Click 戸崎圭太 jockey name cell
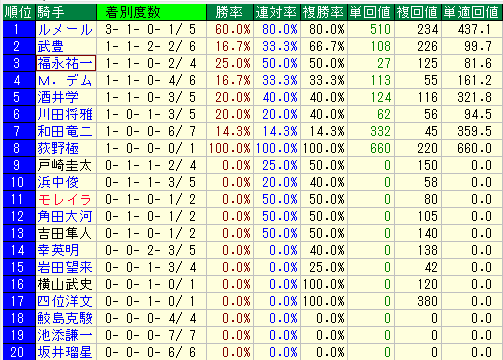 tap(66, 165)
